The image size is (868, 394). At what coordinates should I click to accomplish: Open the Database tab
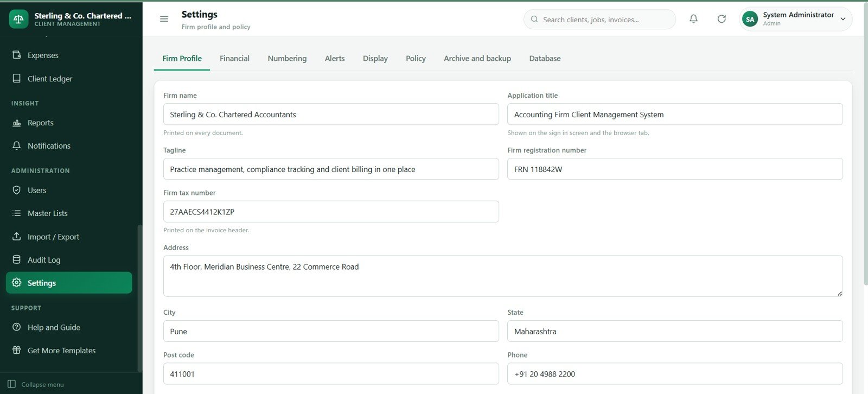[x=545, y=59]
